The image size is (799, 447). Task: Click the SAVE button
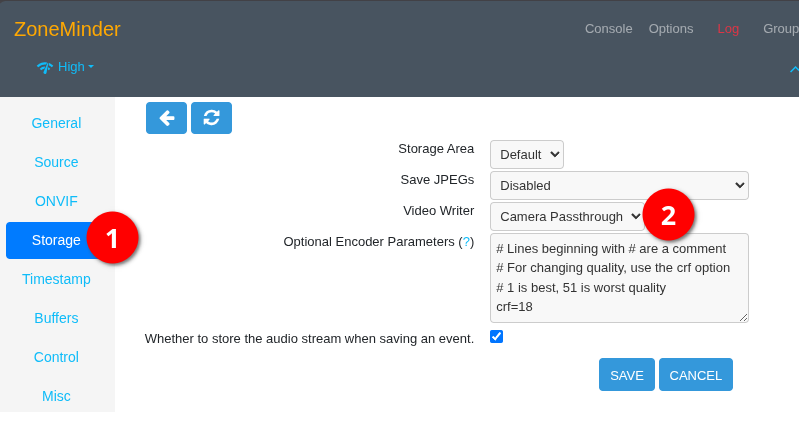point(627,375)
